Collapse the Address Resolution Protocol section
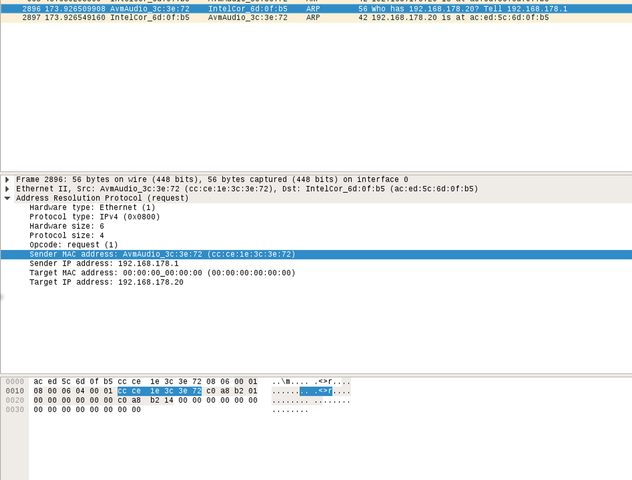The height and width of the screenshot is (480, 632). tap(7, 198)
